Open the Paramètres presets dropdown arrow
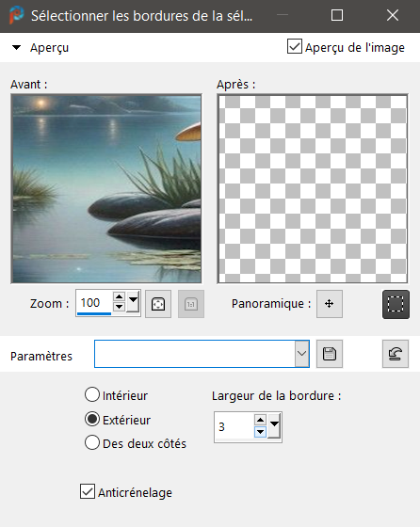Viewport: 420px width, 527px height. tap(301, 354)
